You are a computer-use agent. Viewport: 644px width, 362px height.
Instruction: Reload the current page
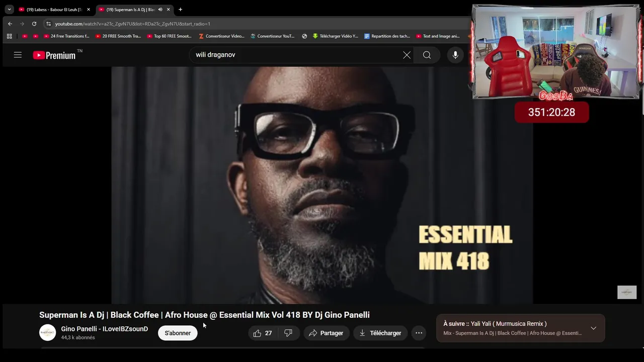tap(34, 24)
